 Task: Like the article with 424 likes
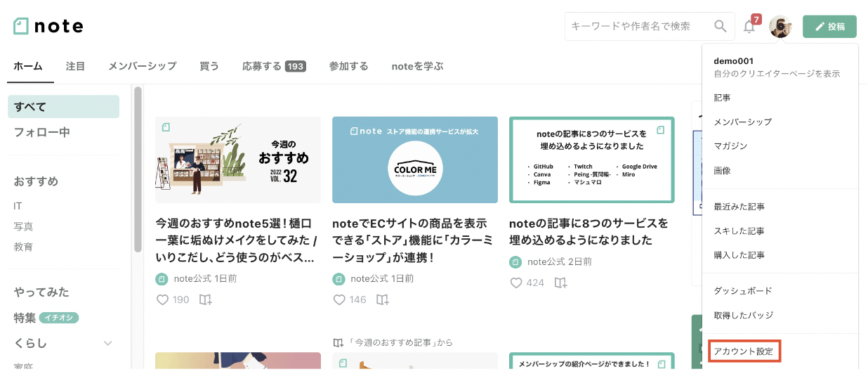[x=516, y=283]
